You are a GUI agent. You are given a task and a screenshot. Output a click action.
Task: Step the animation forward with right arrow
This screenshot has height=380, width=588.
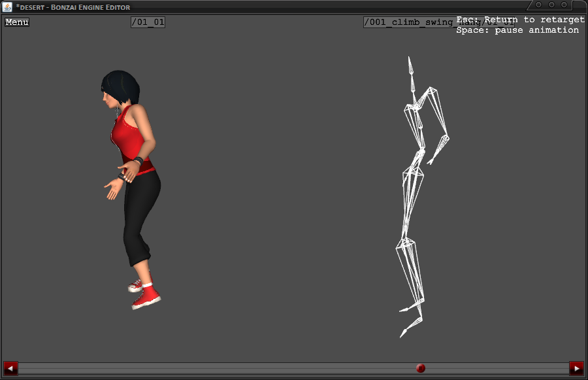pos(576,368)
